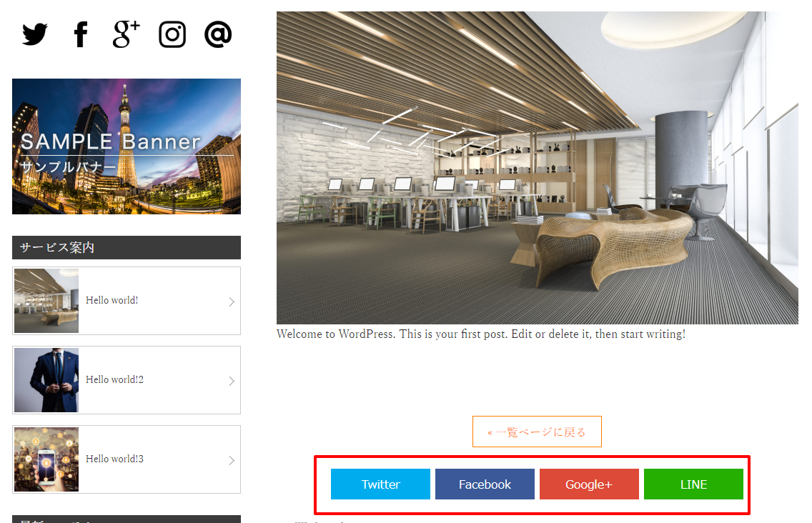Open the Google+ icon link
This screenshot has width=812, height=523.
pyautogui.click(x=126, y=34)
